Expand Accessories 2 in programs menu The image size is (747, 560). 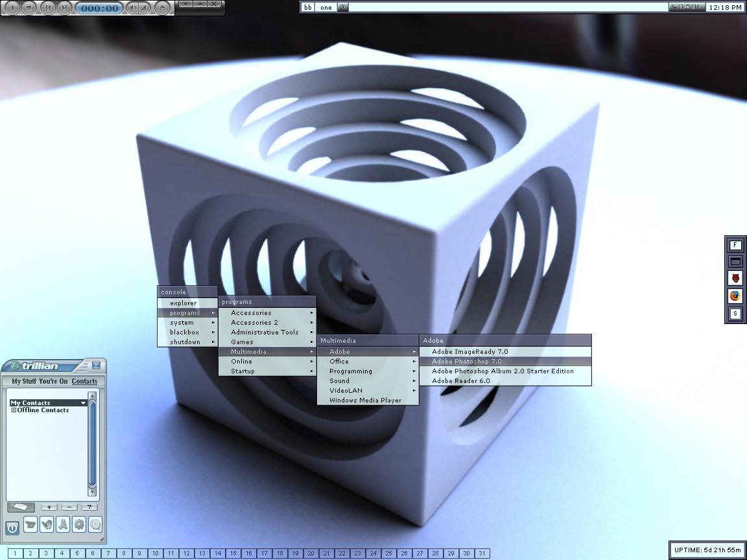(267, 322)
